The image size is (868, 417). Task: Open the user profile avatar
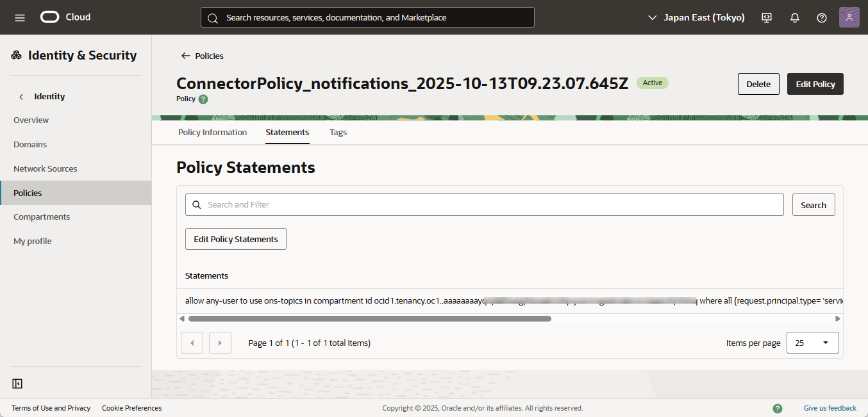click(849, 17)
